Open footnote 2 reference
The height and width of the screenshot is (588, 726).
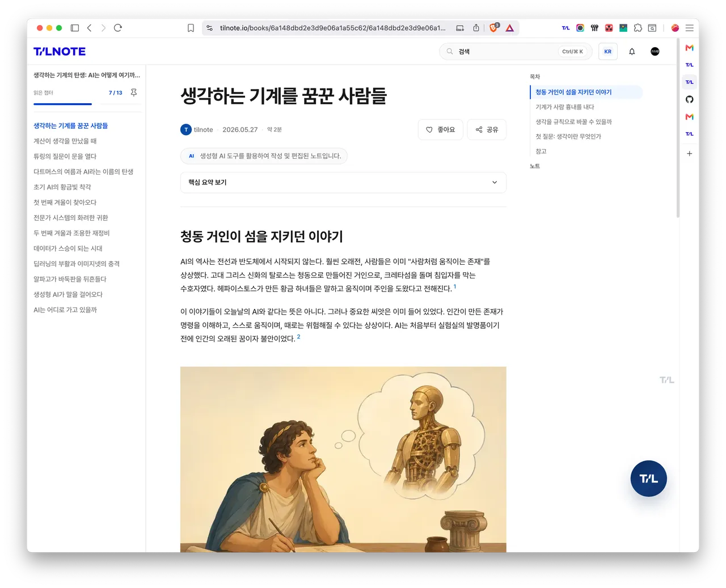pos(298,336)
